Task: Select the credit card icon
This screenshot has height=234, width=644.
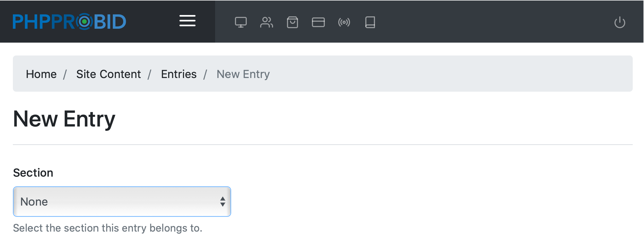Action: tap(318, 22)
